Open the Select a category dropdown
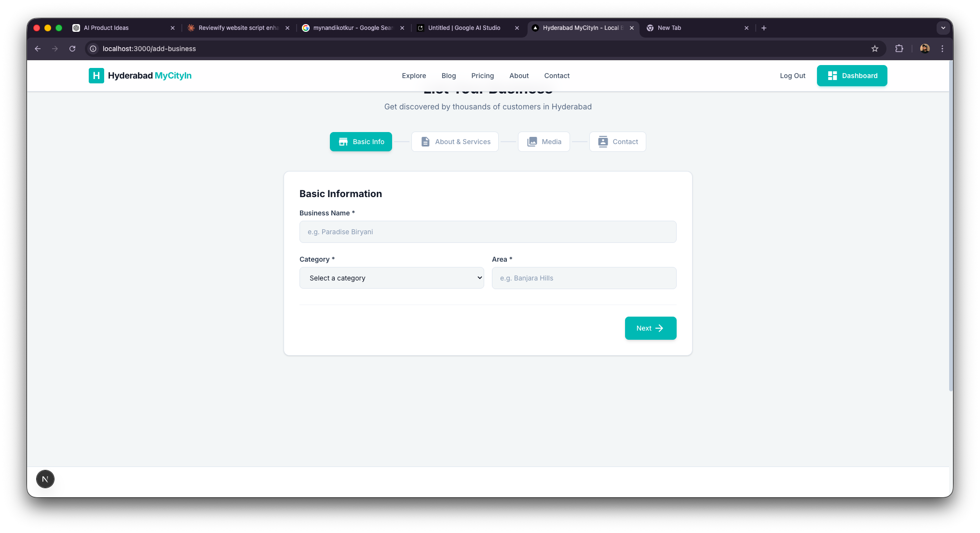The width and height of the screenshot is (980, 533). click(392, 278)
